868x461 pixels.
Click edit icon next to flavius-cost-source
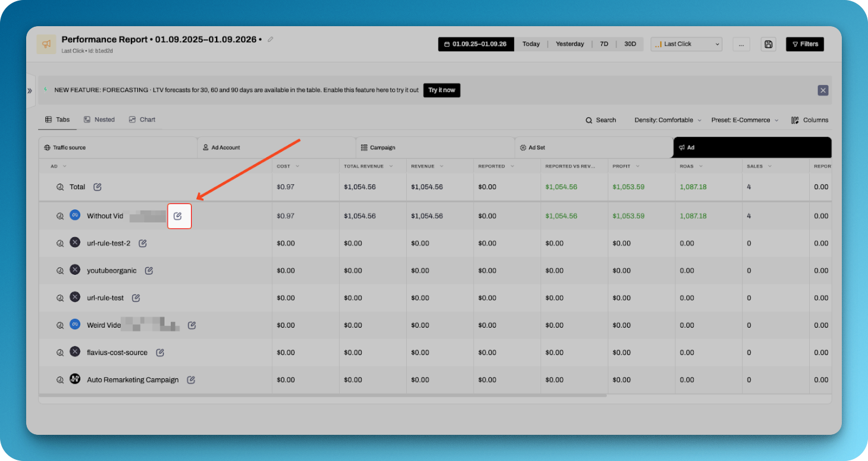point(160,353)
